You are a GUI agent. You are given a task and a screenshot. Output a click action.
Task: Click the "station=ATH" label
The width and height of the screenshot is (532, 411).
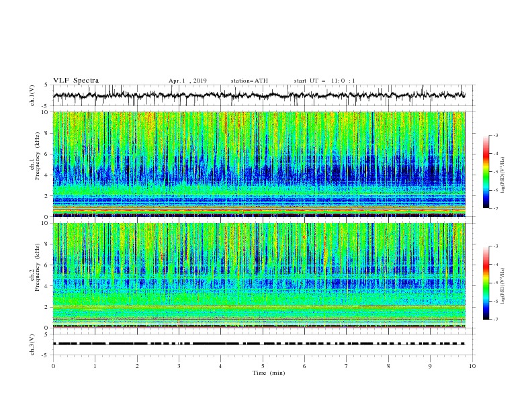coord(249,81)
